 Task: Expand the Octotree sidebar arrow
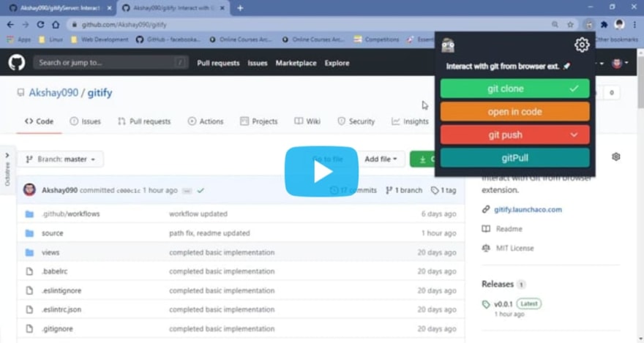coord(7,156)
